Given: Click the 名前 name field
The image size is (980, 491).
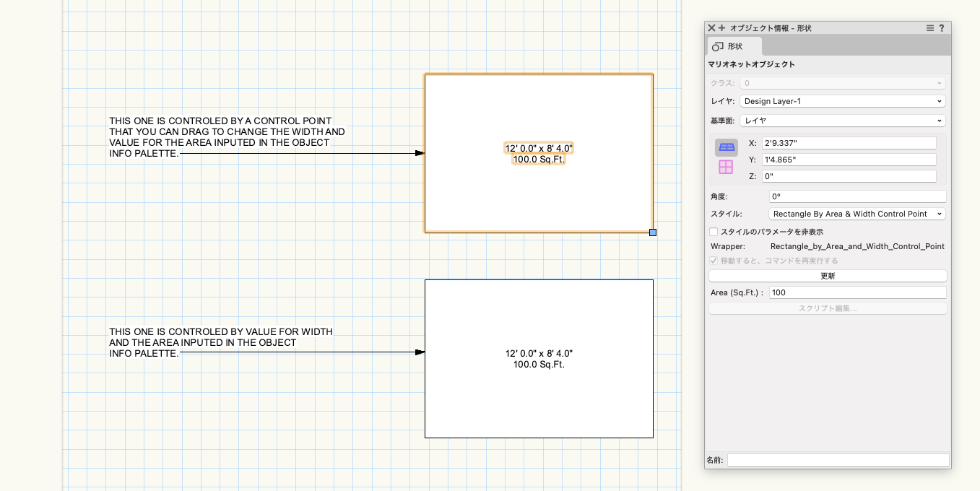Looking at the screenshot, I should [838, 460].
